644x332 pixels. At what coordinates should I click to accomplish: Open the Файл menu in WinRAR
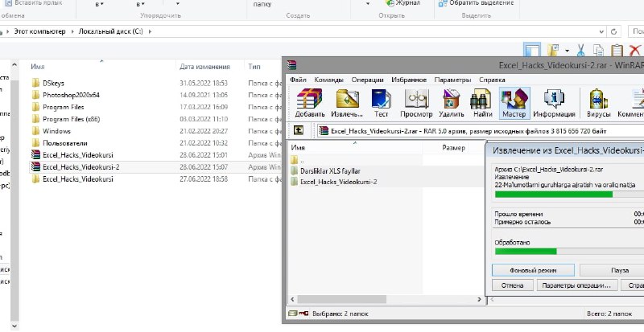(x=298, y=80)
